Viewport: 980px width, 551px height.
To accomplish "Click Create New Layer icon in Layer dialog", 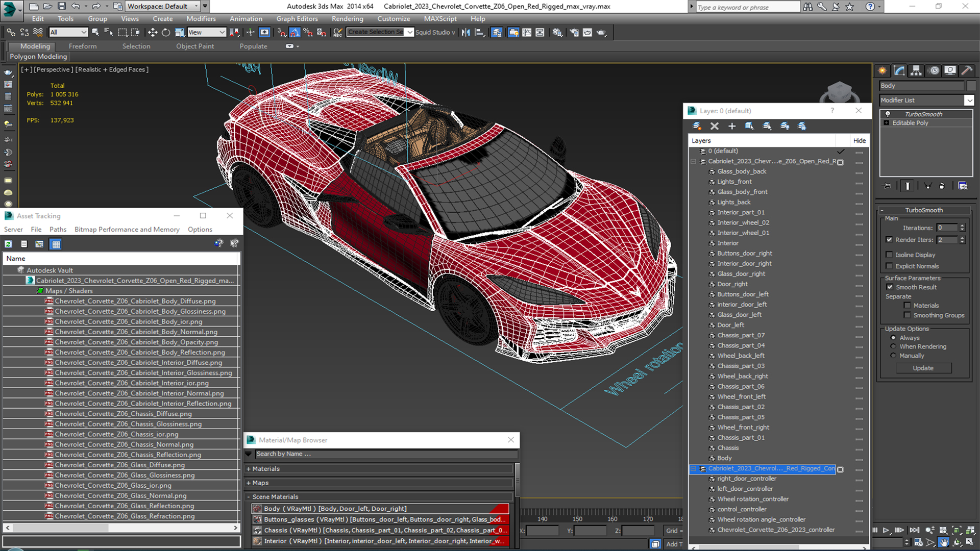I will tap(697, 126).
